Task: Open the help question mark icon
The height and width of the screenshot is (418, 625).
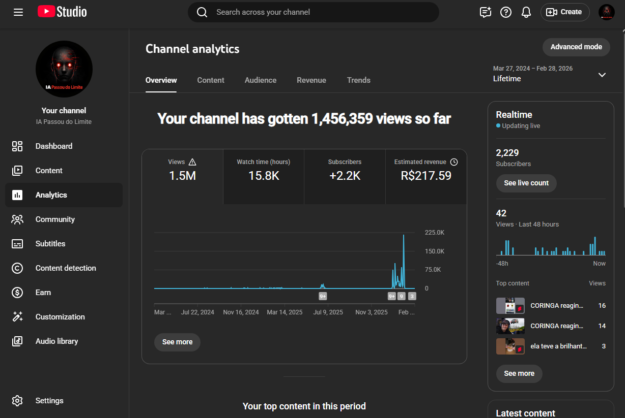Action: (506, 12)
